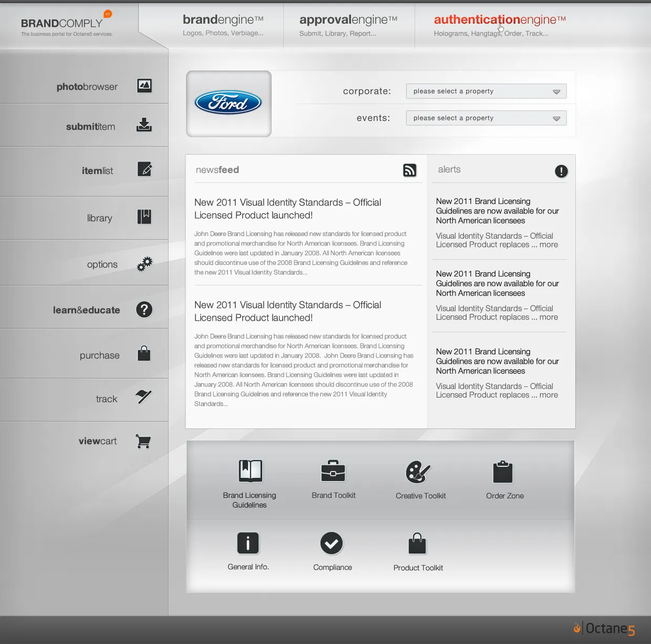
Task: Open the learn&educate question mark icon
Action: click(144, 310)
